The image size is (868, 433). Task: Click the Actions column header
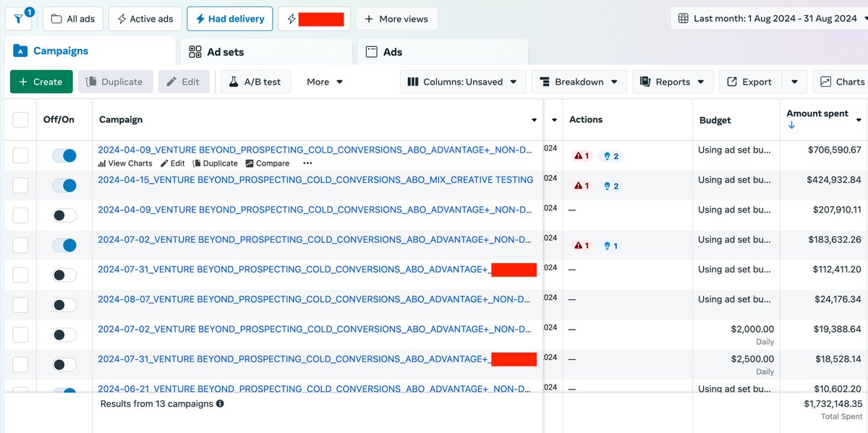[x=586, y=119]
